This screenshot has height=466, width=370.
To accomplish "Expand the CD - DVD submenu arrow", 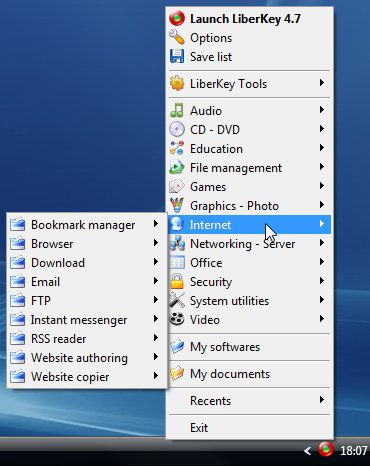I will pyautogui.click(x=322, y=129).
